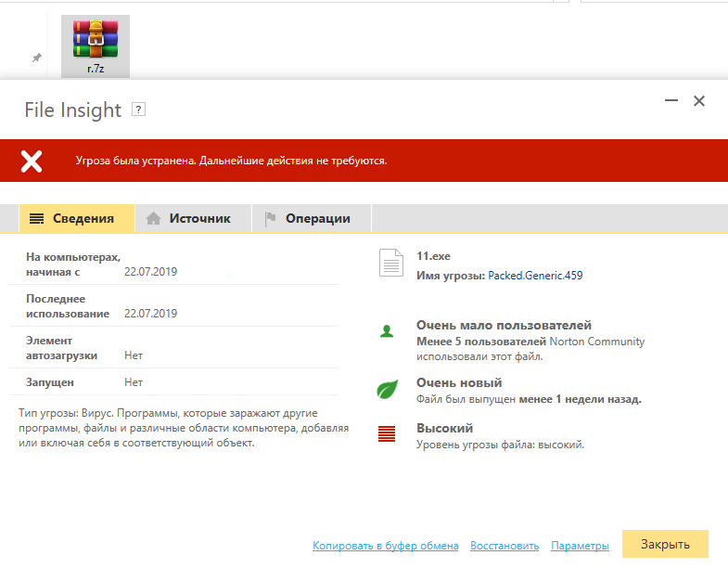
Task: Click the Последнее использование row label
Action: click(x=68, y=306)
